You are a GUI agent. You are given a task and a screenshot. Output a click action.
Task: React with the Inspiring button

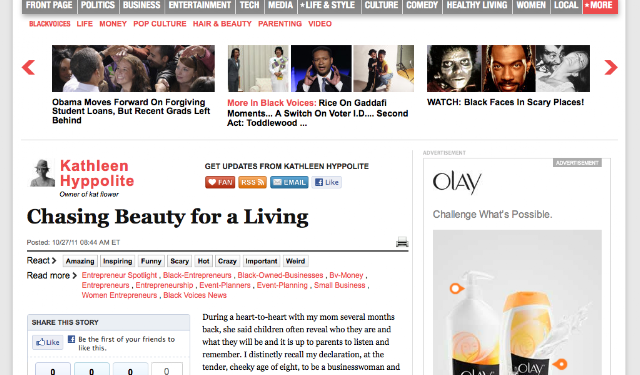(118, 261)
